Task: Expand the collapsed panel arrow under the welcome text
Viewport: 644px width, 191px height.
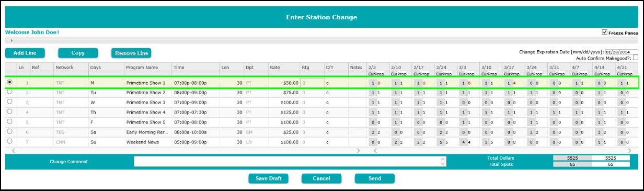Action: coord(11,40)
